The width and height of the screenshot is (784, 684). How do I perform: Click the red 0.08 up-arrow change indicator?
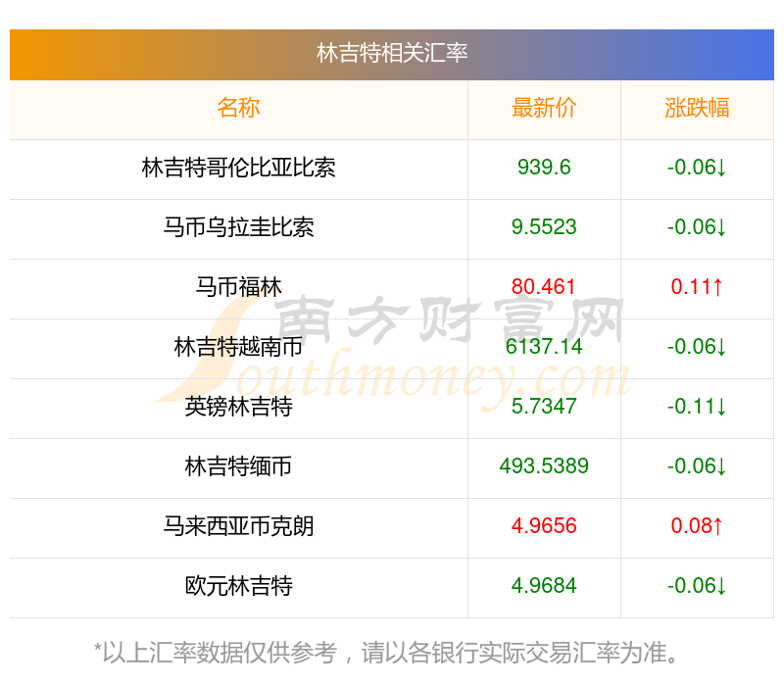point(697,526)
